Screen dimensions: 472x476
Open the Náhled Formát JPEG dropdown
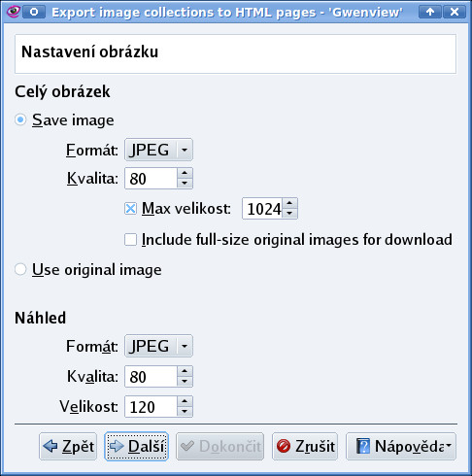[x=158, y=346]
